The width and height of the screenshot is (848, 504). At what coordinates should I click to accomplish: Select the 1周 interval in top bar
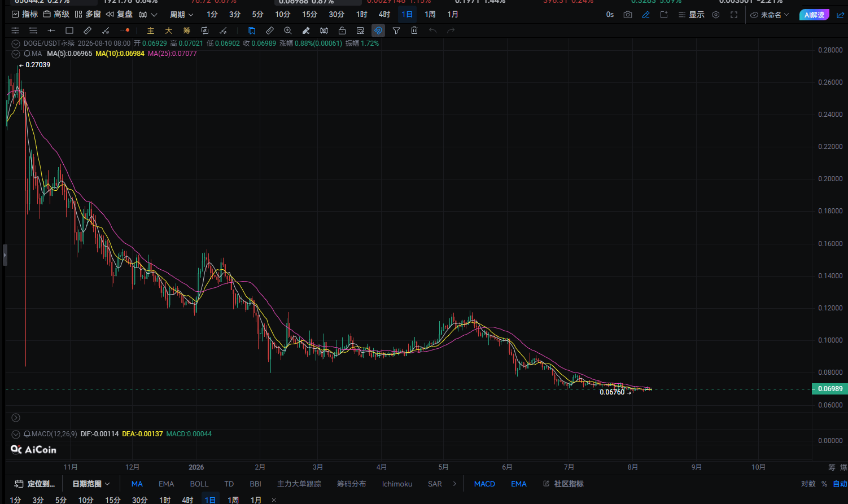(430, 15)
